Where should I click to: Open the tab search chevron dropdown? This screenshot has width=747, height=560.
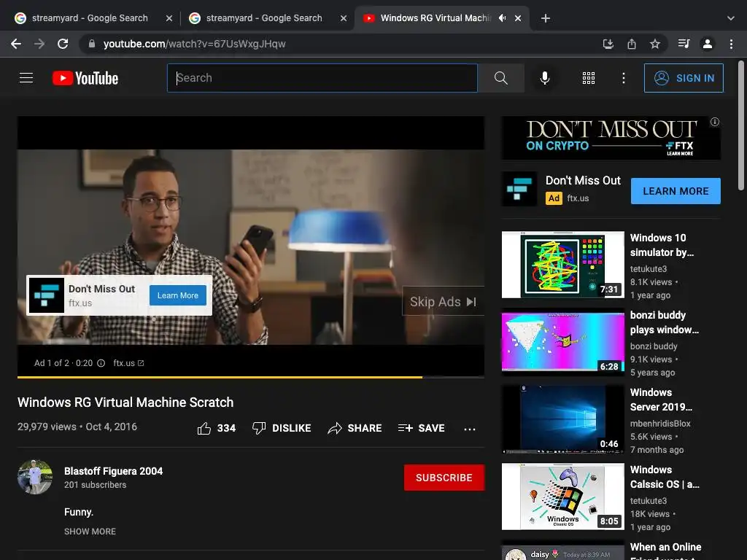pos(731,18)
